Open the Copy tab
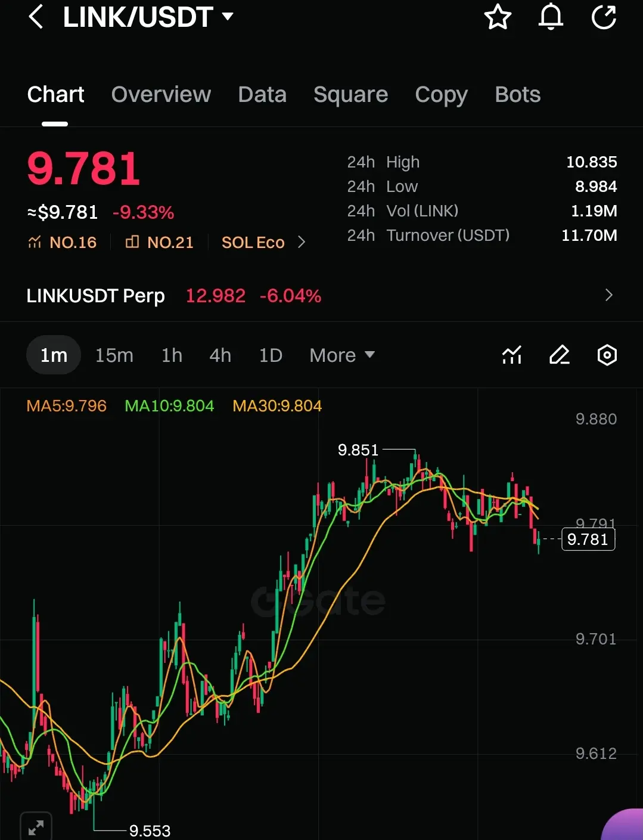Image resolution: width=643 pixels, height=840 pixels. [441, 95]
